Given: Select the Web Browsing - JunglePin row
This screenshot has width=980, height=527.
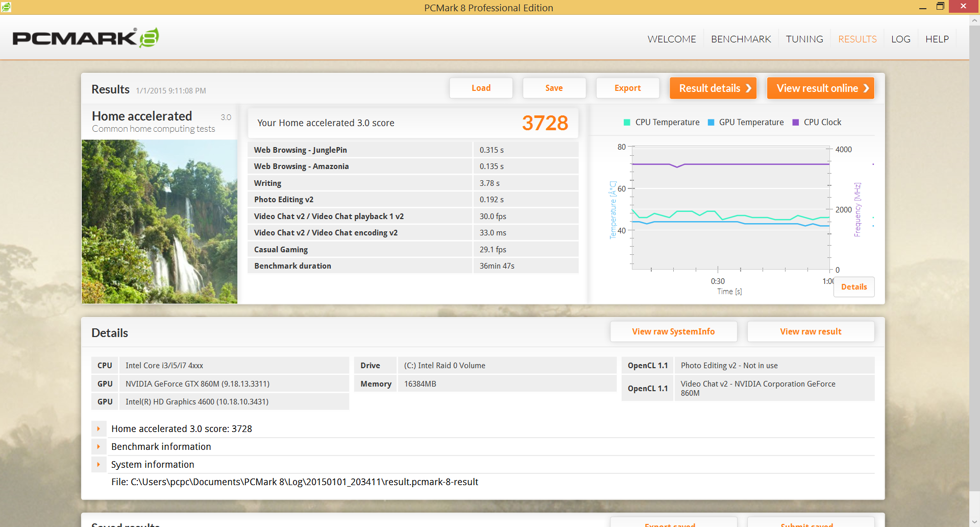Looking at the screenshot, I should click(x=413, y=150).
